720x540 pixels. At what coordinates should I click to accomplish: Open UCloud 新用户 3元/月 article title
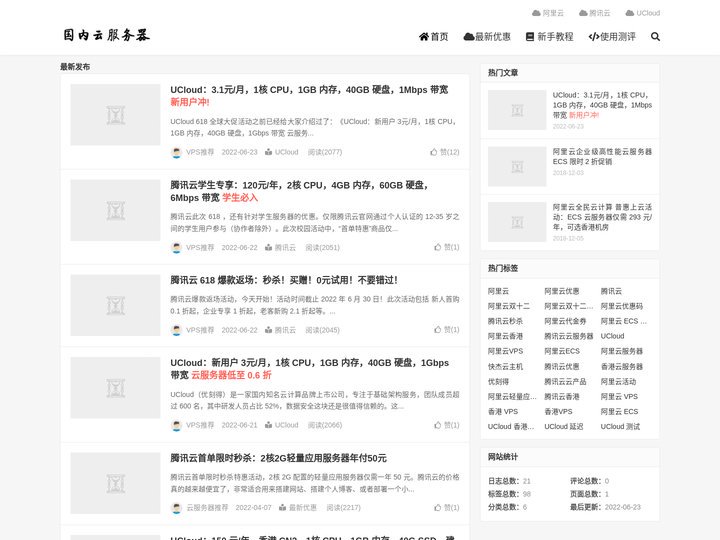point(309,369)
